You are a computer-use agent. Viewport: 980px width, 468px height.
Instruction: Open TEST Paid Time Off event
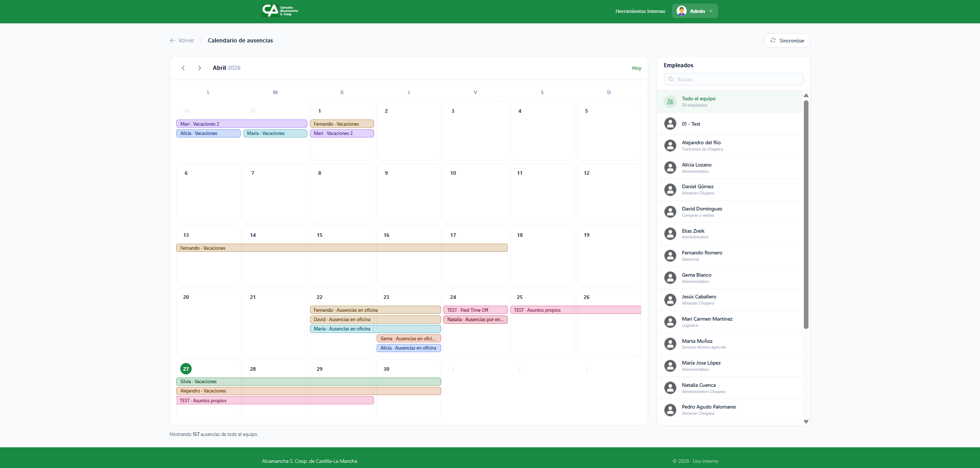(475, 310)
